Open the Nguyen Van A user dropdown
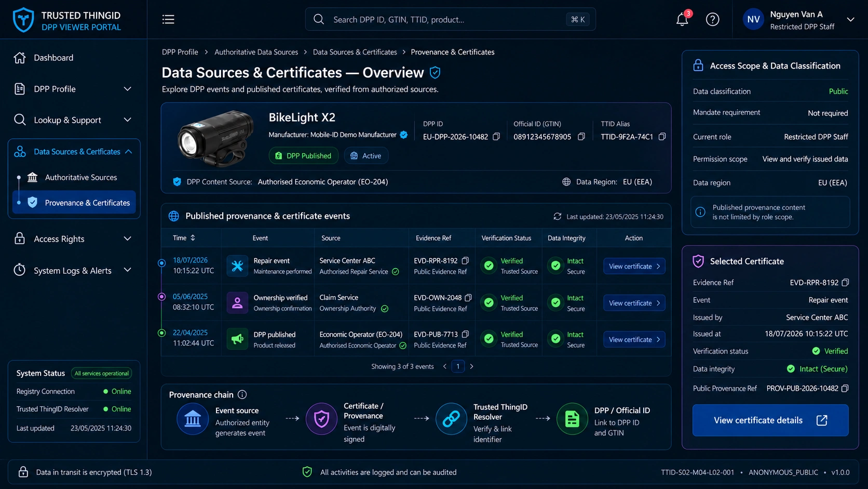Image resolution: width=868 pixels, height=489 pixels. pos(850,20)
